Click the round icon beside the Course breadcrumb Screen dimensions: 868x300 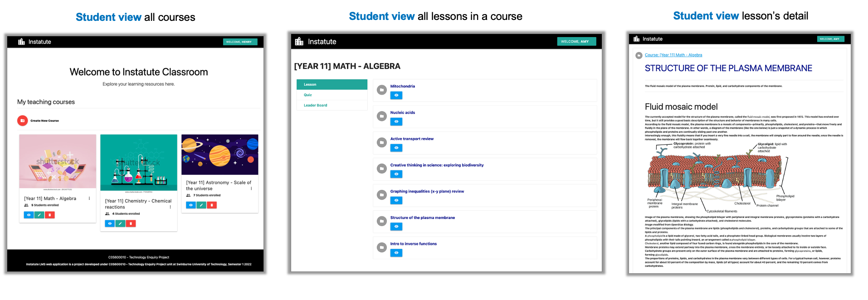click(x=639, y=55)
